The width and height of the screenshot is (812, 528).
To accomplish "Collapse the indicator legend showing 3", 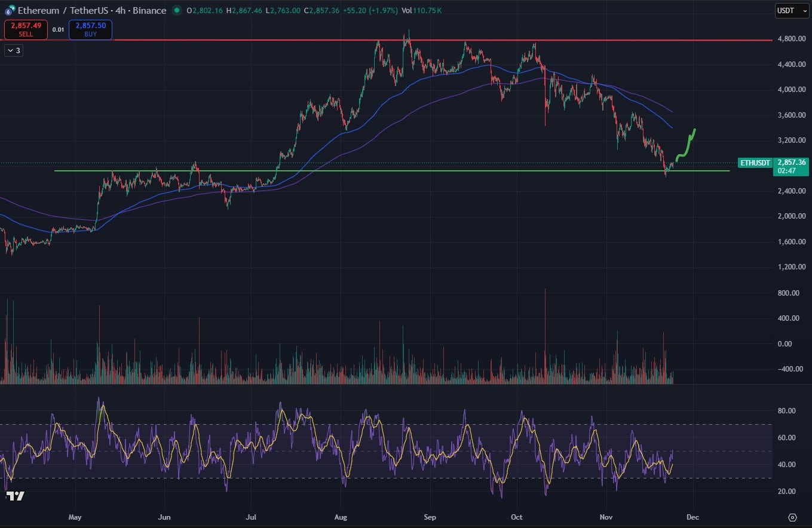I will 14,51.
